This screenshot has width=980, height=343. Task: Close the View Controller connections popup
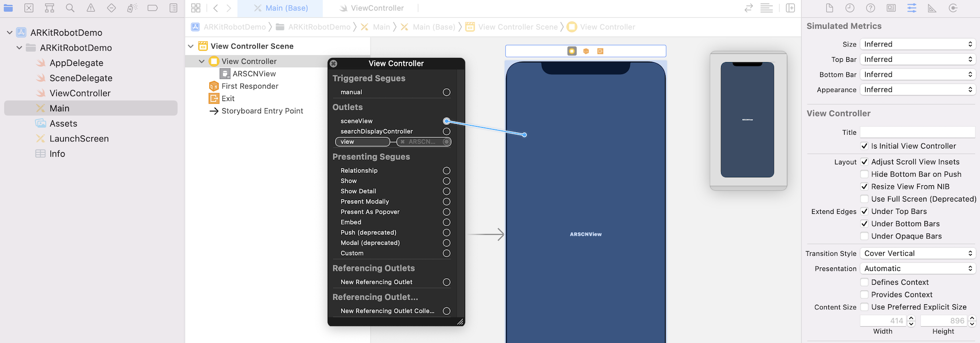tap(333, 64)
